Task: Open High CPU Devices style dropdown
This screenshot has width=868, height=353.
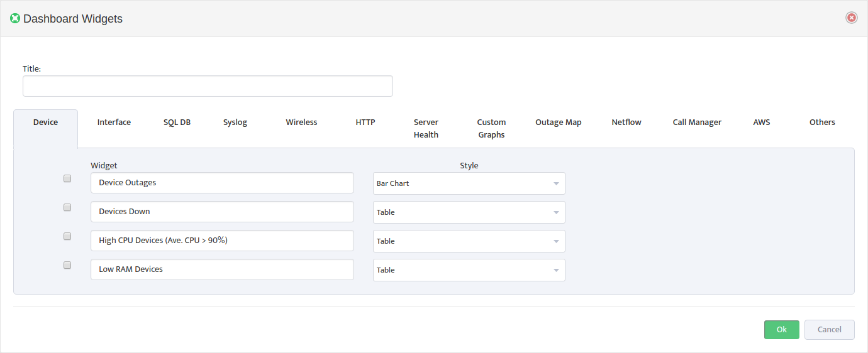Action: pos(469,241)
